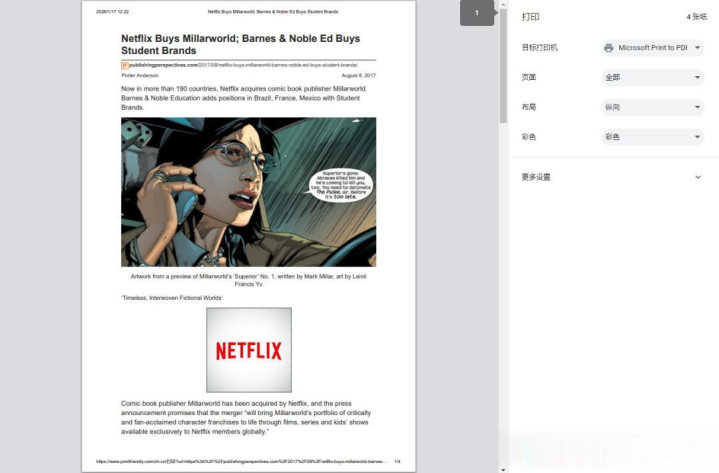Click the 布局 label

pyautogui.click(x=529, y=107)
